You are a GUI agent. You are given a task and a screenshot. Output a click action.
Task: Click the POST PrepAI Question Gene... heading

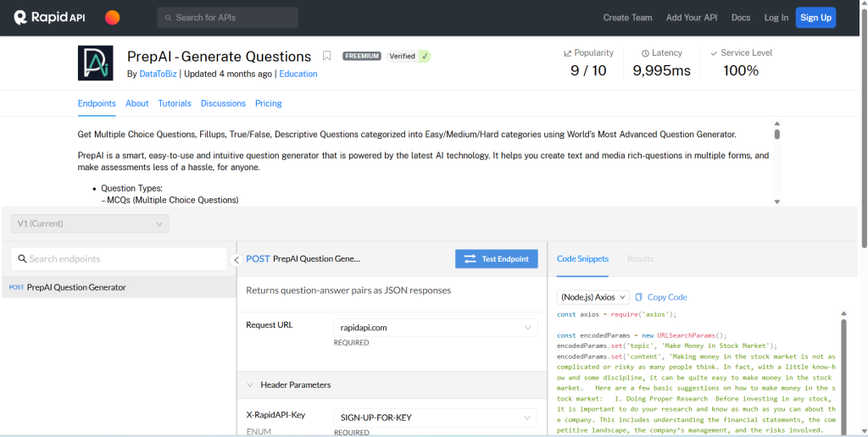(x=303, y=259)
